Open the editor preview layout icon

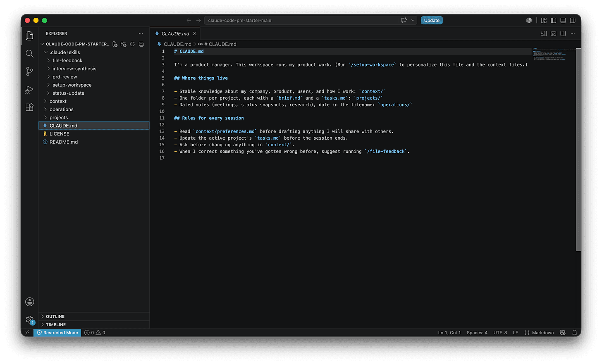[x=554, y=33]
